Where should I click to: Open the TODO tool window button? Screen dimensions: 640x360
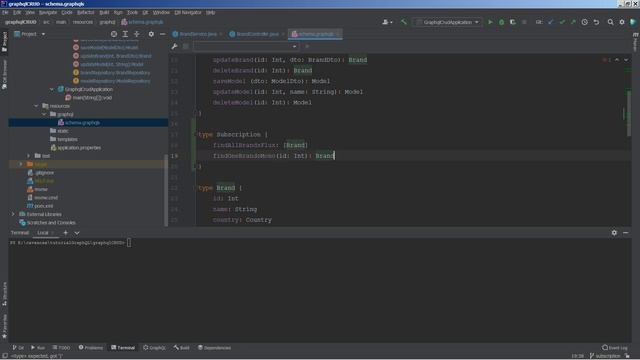[x=61, y=348]
